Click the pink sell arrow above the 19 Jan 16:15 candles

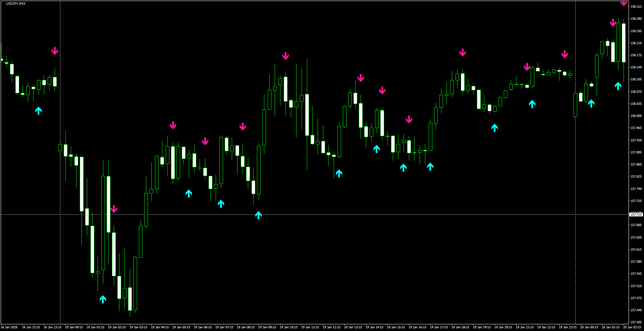point(409,120)
